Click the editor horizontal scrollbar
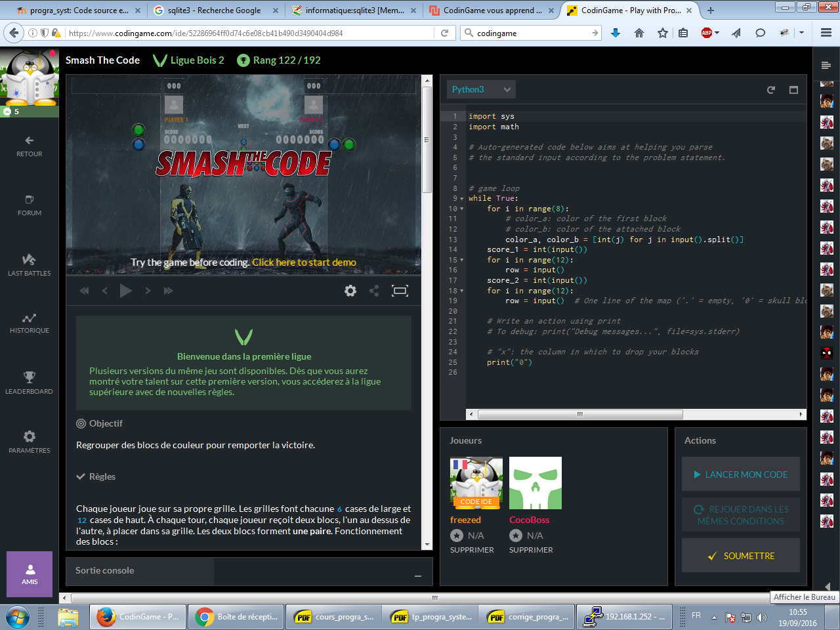Screen dimensions: 840x630 (x=580, y=414)
